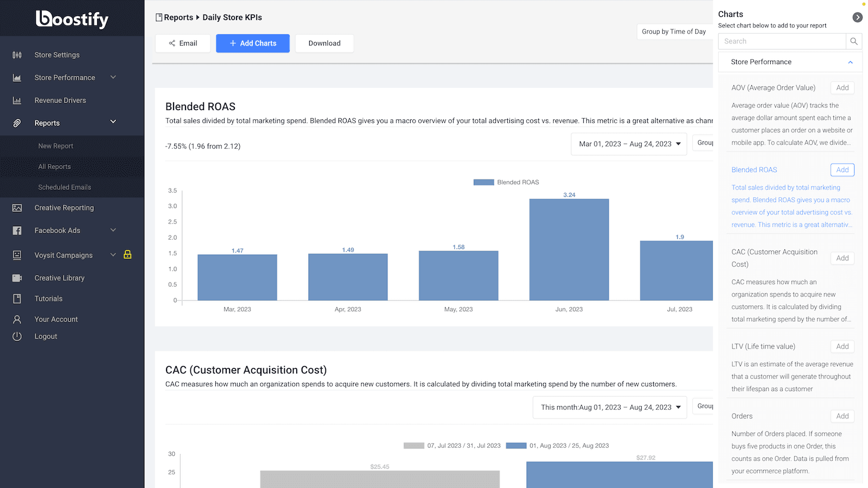Click the lock icon next to Voysit Campaigns
The height and width of the screenshot is (488, 868).
(x=127, y=254)
